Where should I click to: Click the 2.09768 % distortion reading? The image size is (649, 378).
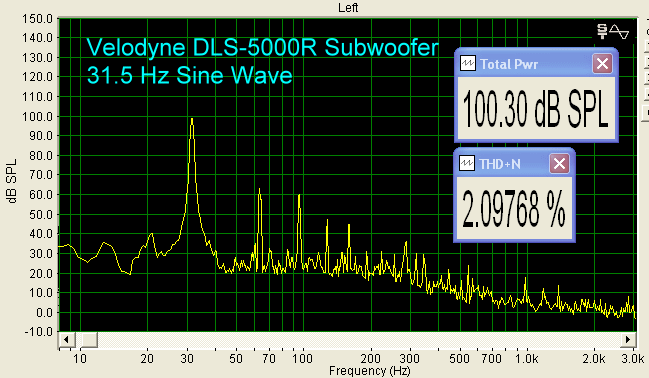514,208
